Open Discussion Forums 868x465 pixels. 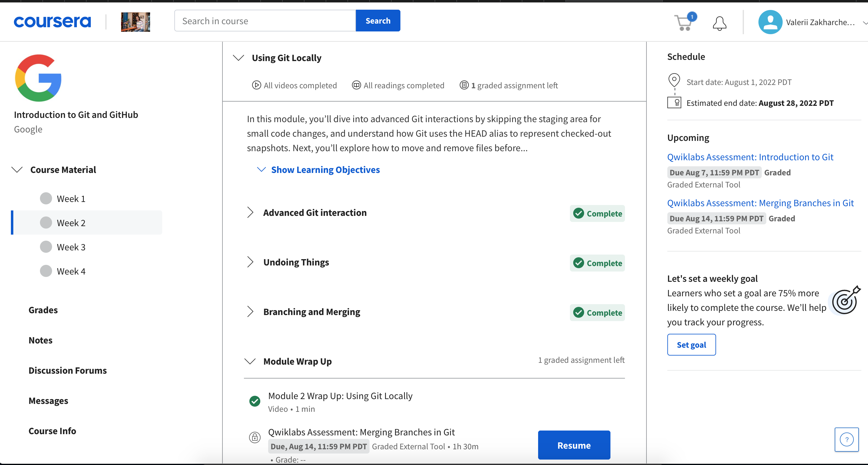pyautogui.click(x=67, y=371)
